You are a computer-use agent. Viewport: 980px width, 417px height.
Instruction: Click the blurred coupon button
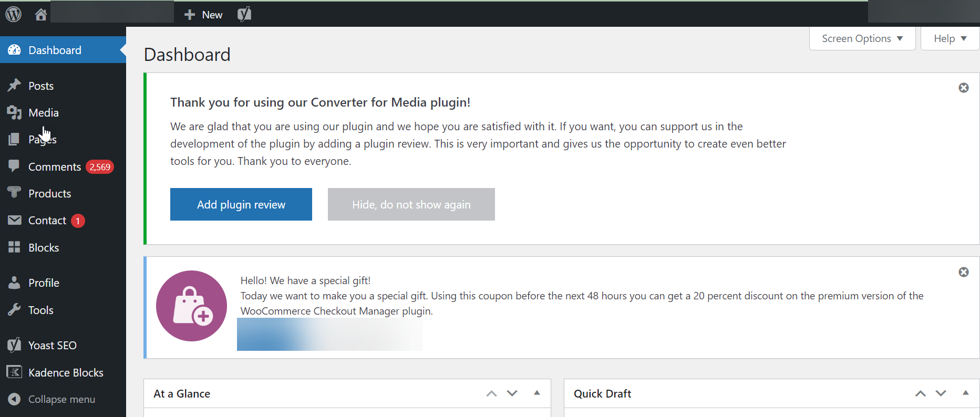point(330,334)
